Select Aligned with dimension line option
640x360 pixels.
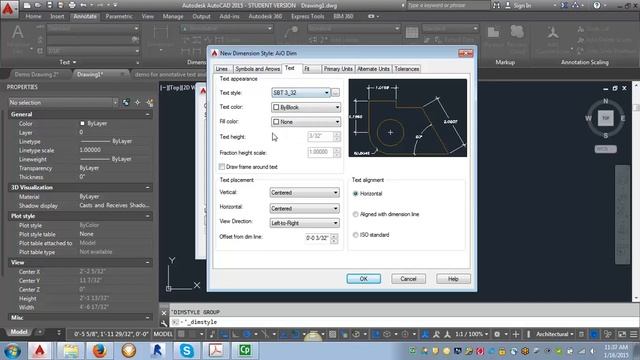[356, 214]
